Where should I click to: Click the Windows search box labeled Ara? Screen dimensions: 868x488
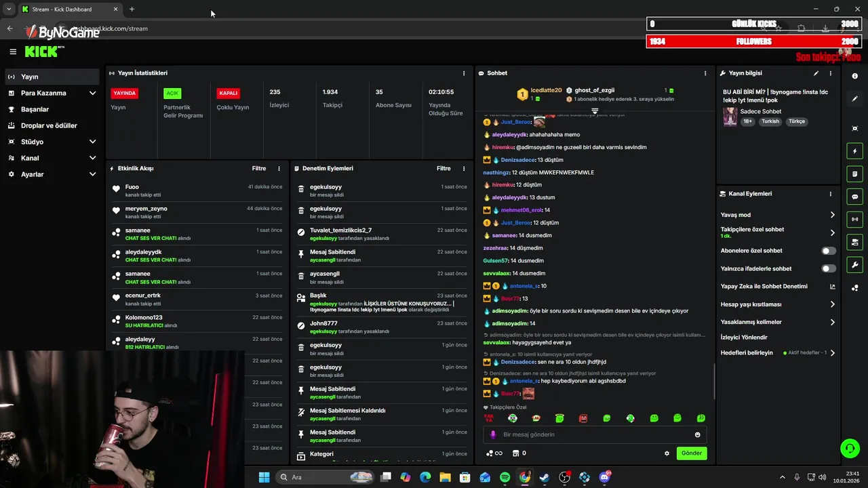(x=323, y=477)
